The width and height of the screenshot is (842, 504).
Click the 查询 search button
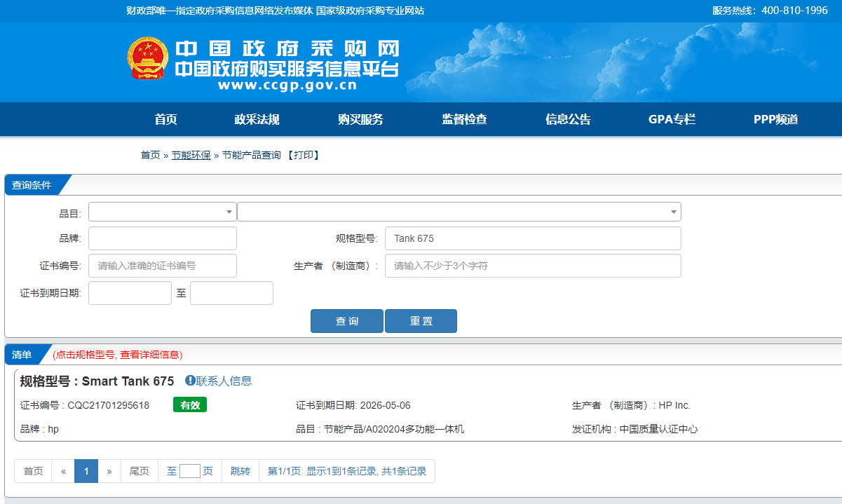(347, 321)
